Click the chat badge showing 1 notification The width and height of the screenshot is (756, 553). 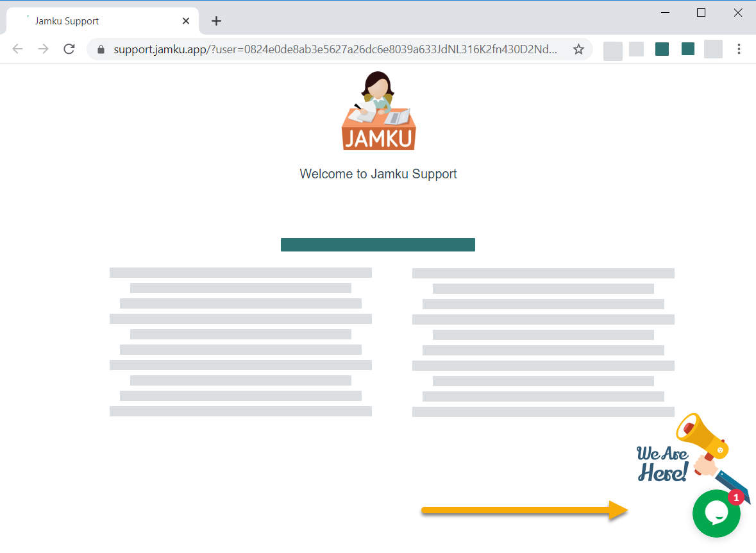(735, 496)
